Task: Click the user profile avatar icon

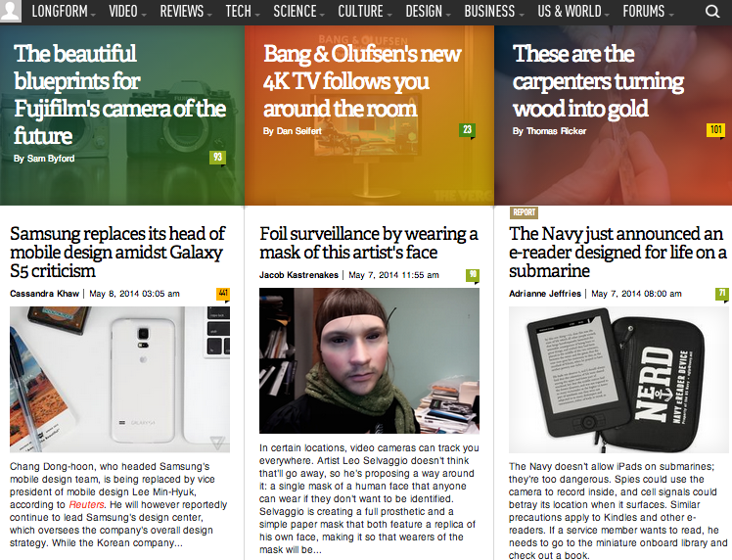Action: (10, 11)
